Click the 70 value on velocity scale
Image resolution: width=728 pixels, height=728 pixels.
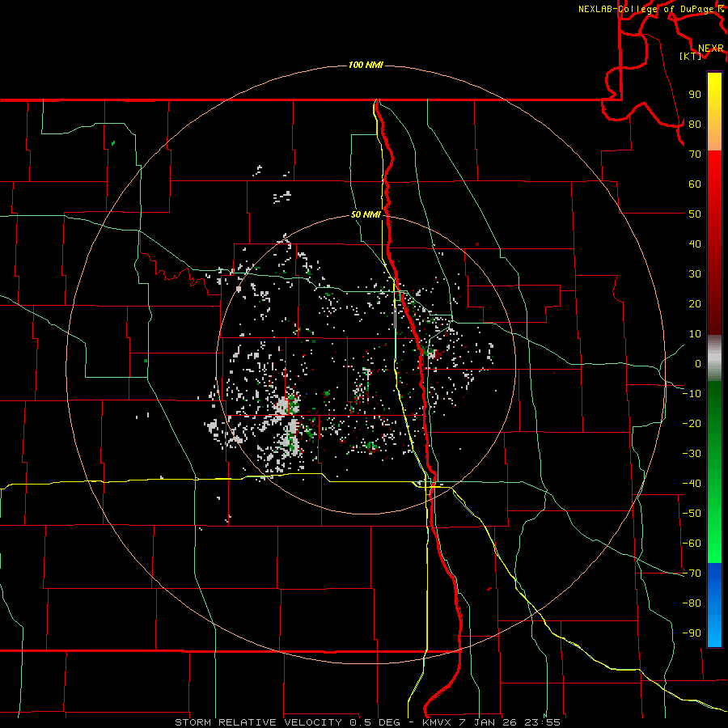click(695, 154)
